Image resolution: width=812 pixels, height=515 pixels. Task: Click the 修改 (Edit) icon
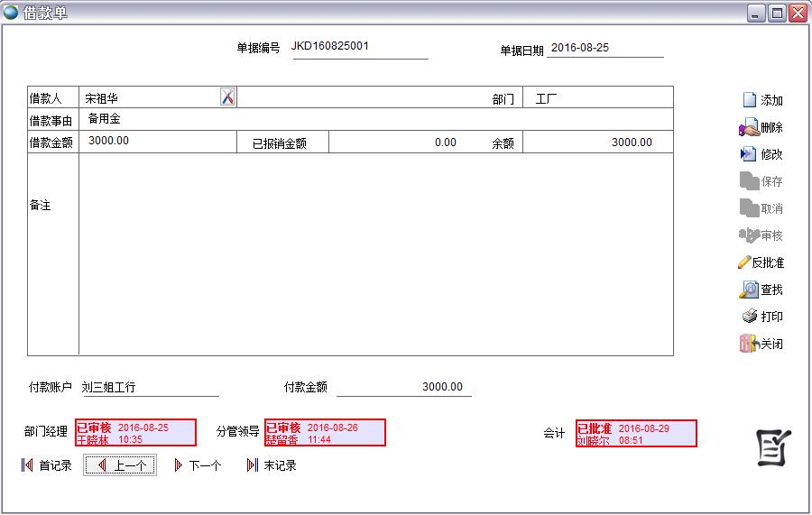click(748, 154)
